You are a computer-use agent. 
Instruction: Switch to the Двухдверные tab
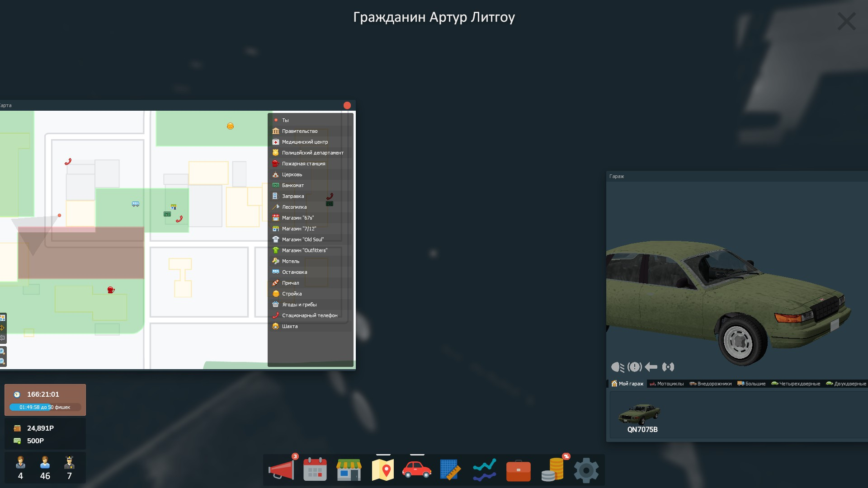pos(846,384)
